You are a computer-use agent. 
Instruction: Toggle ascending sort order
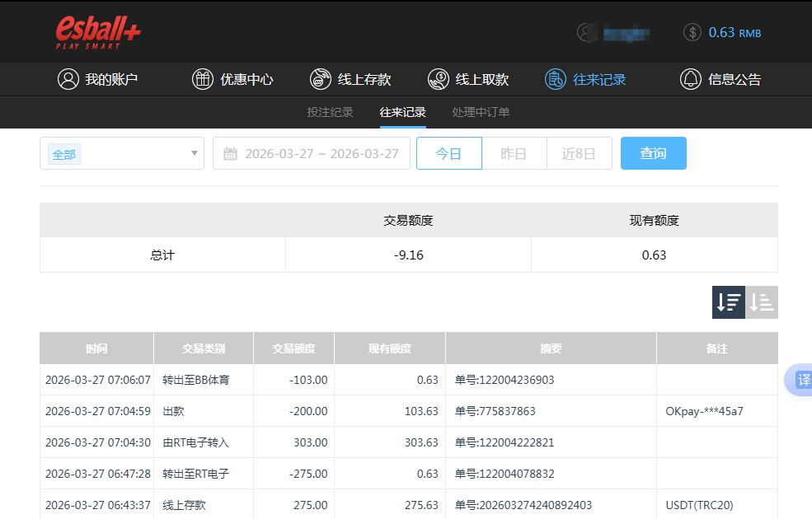tap(760, 302)
